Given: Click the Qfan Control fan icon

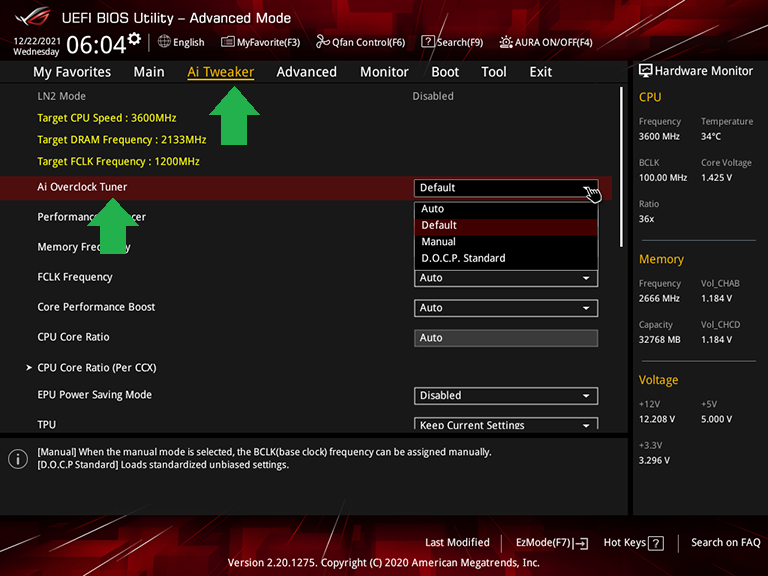Looking at the screenshot, I should [x=322, y=42].
